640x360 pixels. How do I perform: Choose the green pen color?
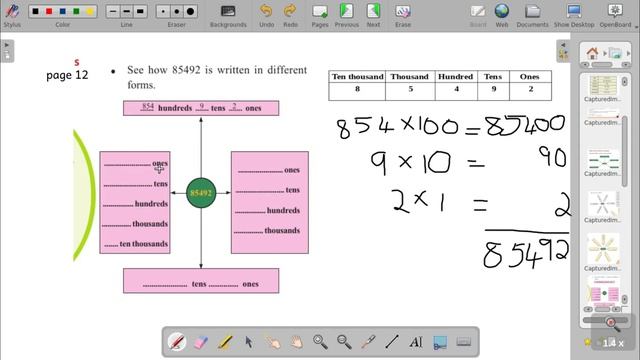click(x=76, y=11)
